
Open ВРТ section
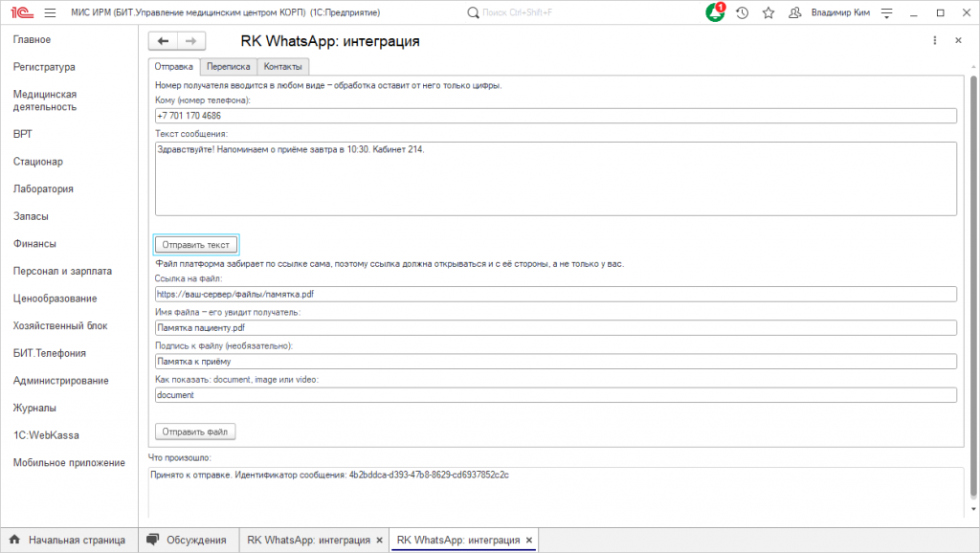point(23,134)
